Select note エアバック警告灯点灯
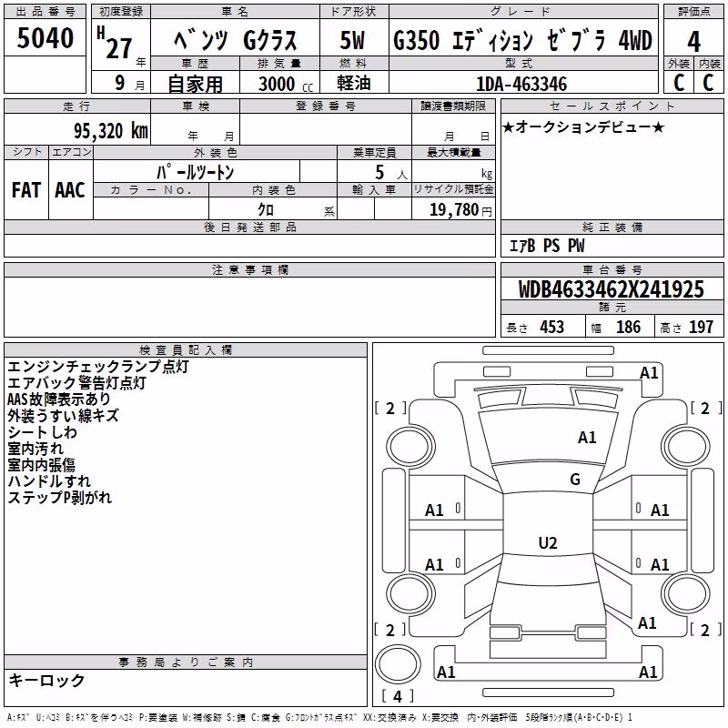 (x=76, y=382)
